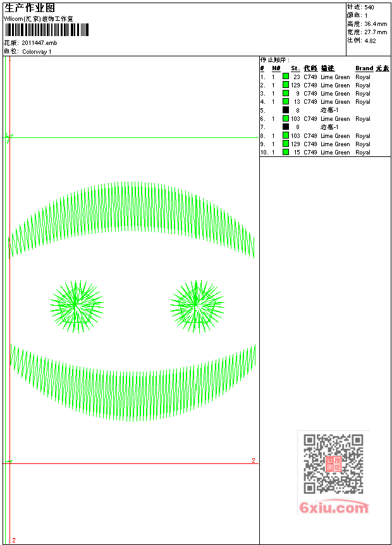Image resolution: width=392 pixels, height=545 pixels.
Task: Click code 'C749' in row 3
Action: click(310, 94)
